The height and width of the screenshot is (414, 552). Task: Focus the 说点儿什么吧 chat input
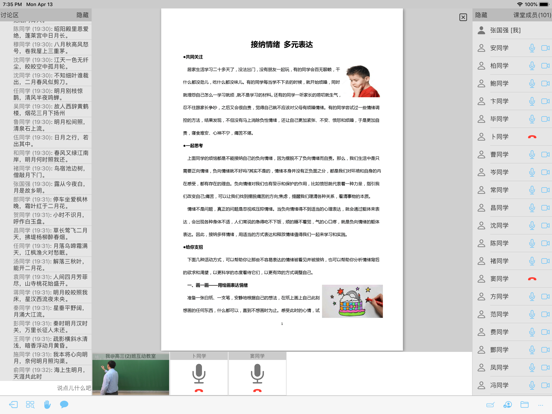(x=46, y=388)
